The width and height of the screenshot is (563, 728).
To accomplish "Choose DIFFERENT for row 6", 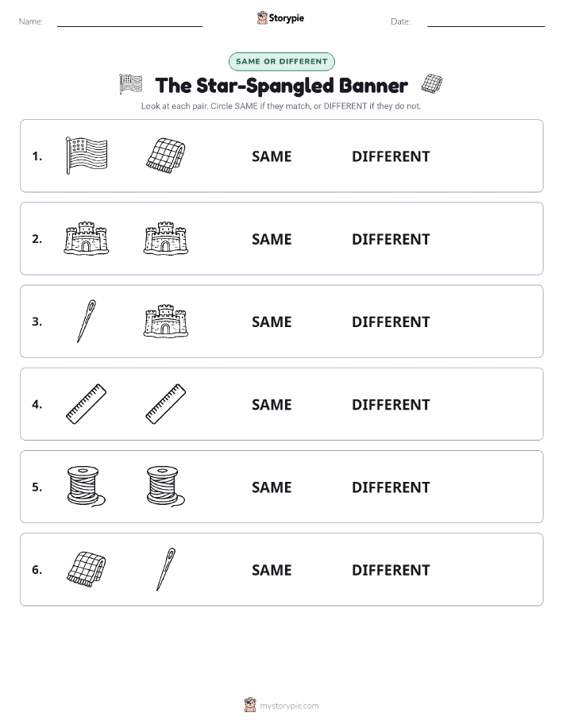I will pyautogui.click(x=391, y=570).
